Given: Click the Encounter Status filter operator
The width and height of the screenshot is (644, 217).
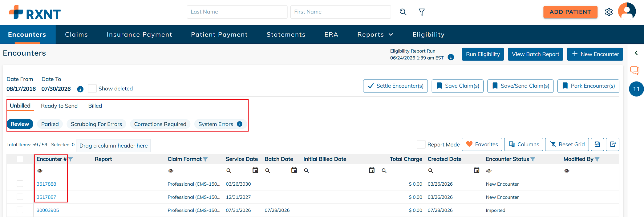Looking at the screenshot, I should point(489,171).
